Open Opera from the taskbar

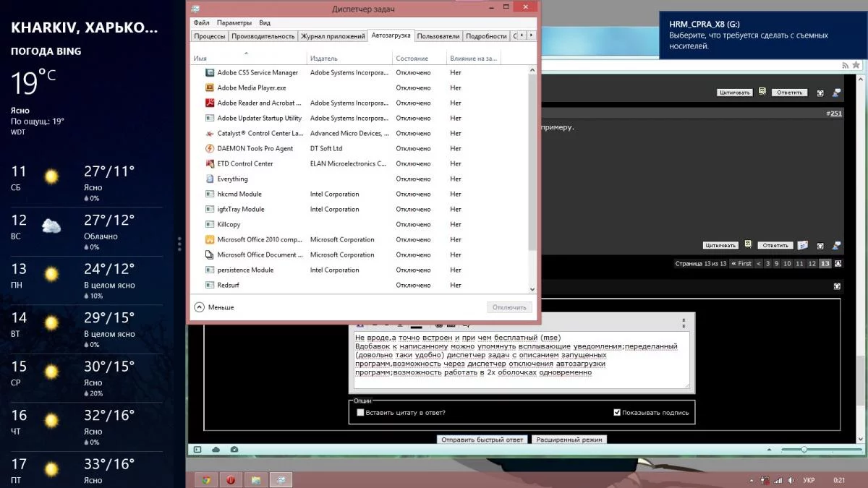[231, 479]
